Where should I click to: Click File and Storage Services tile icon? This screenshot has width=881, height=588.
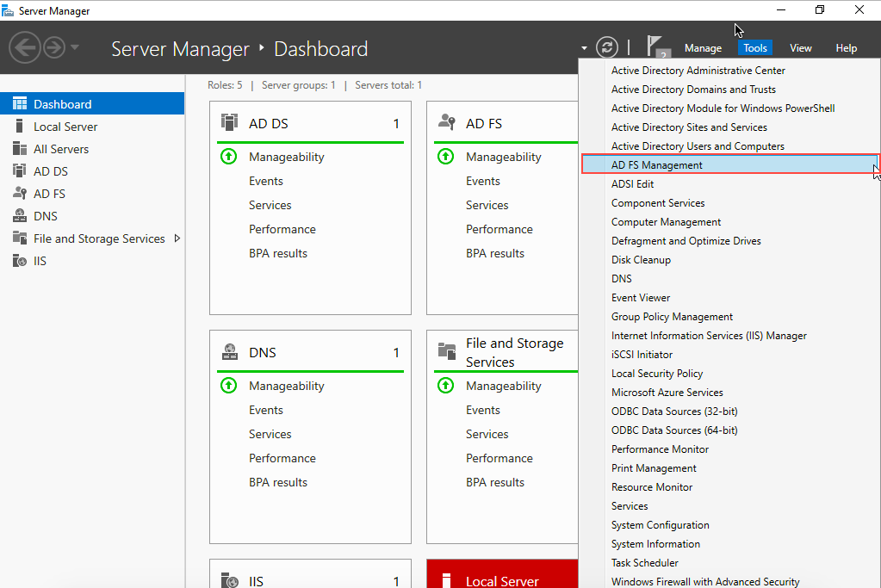click(x=447, y=351)
